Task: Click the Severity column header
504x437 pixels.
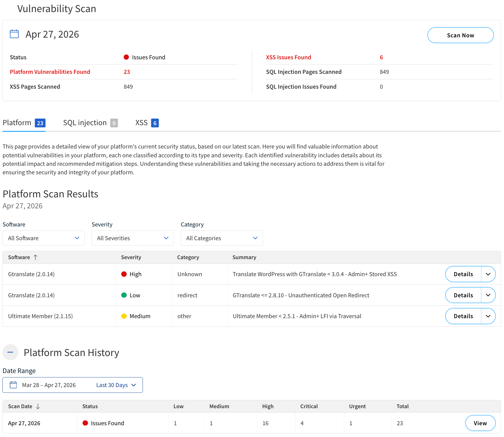Action: [x=131, y=257]
